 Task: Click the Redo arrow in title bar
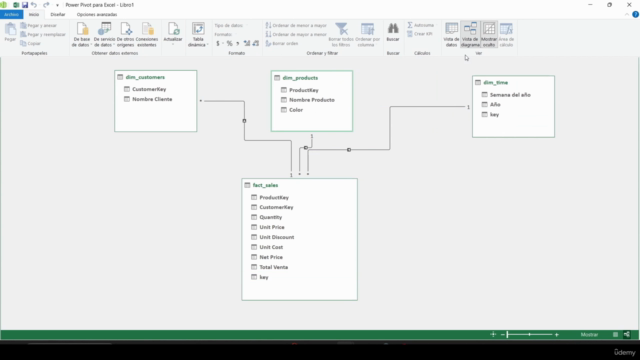click(46, 5)
